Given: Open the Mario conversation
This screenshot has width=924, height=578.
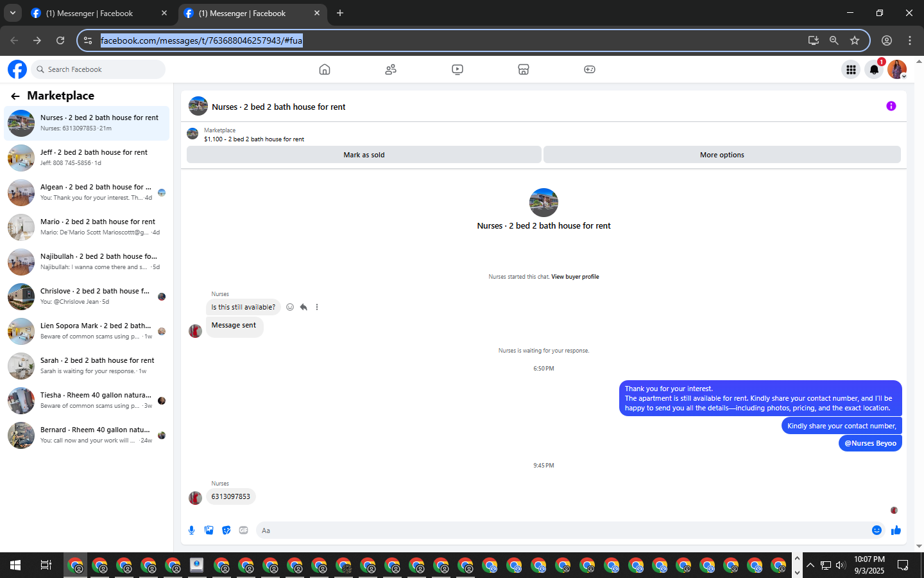Looking at the screenshot, I should (x=87, y=227).
